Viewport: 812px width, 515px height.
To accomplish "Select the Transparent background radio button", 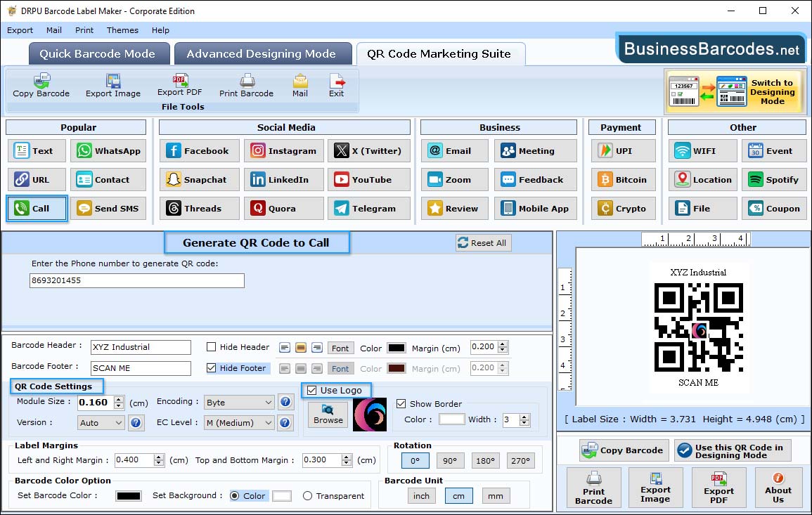I will pos(308,496).
